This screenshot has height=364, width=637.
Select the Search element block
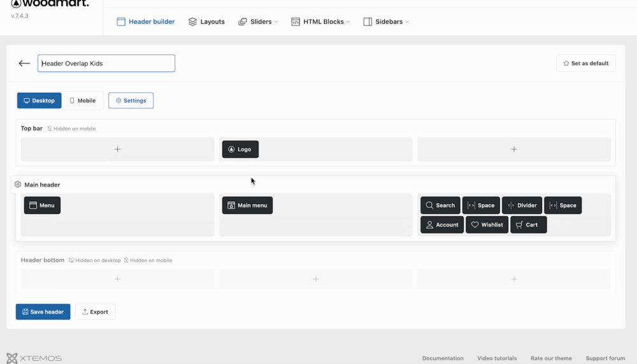[440, 206]
